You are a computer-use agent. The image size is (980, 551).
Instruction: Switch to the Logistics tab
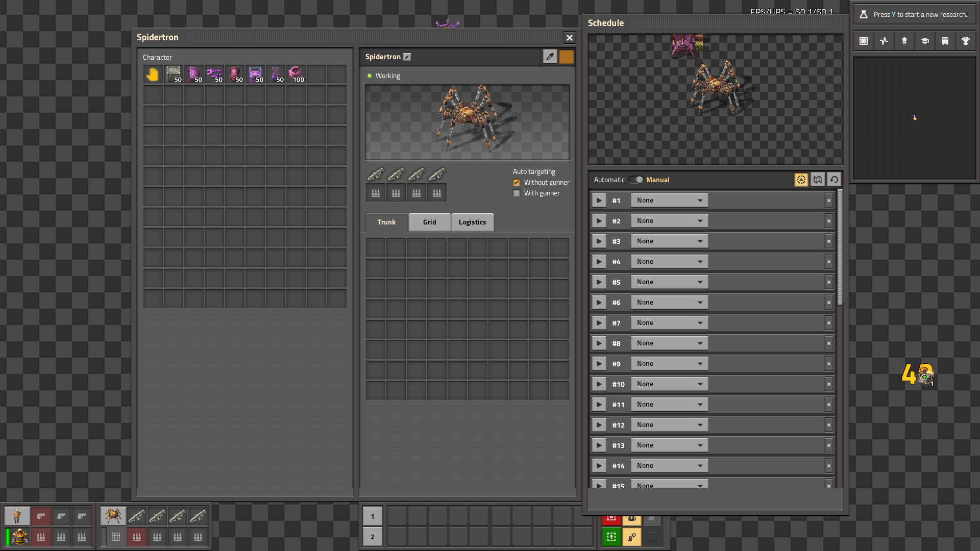[472, 222]
